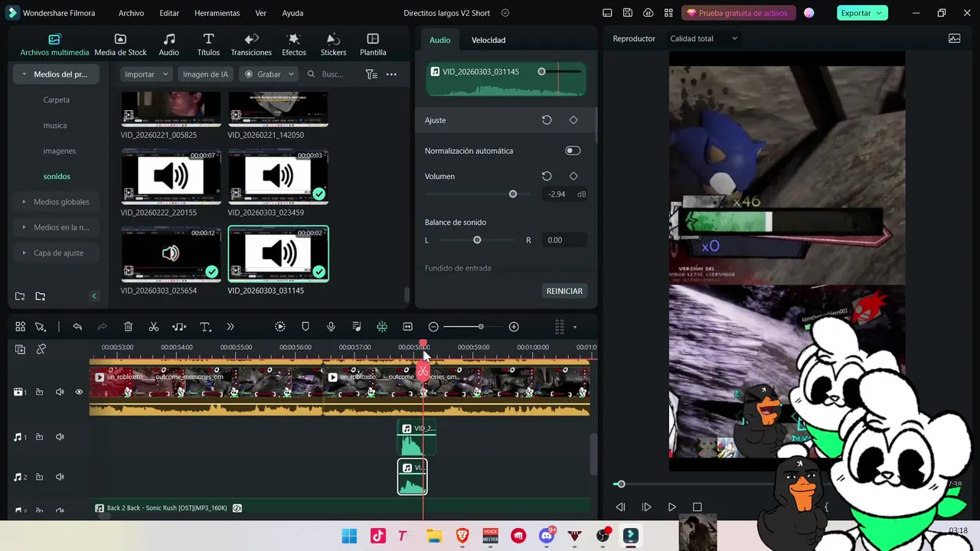The height and width of the screenshot is (551, 980).
Task: Split the clip with the scissors tool
Action: pos(154,327)
